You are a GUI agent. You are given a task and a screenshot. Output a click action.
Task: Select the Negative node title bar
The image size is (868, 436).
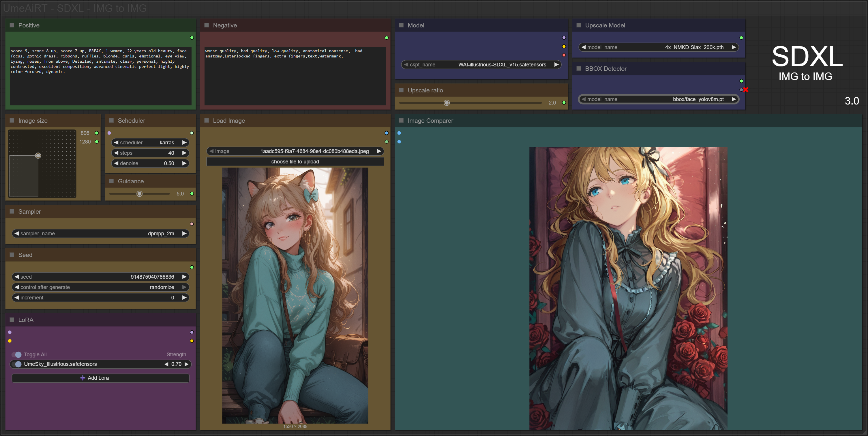(225, 25)
